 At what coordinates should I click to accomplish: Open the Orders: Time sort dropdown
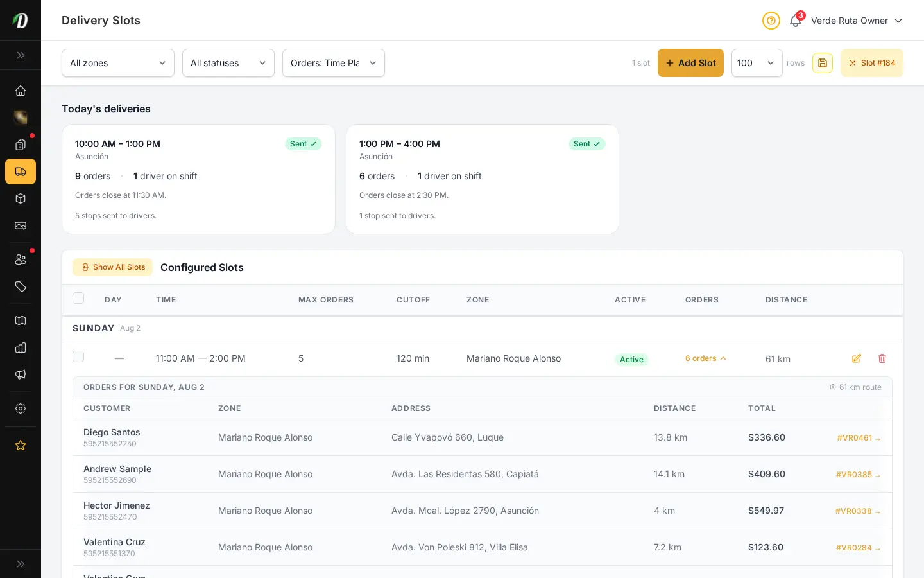pos(334,63)
